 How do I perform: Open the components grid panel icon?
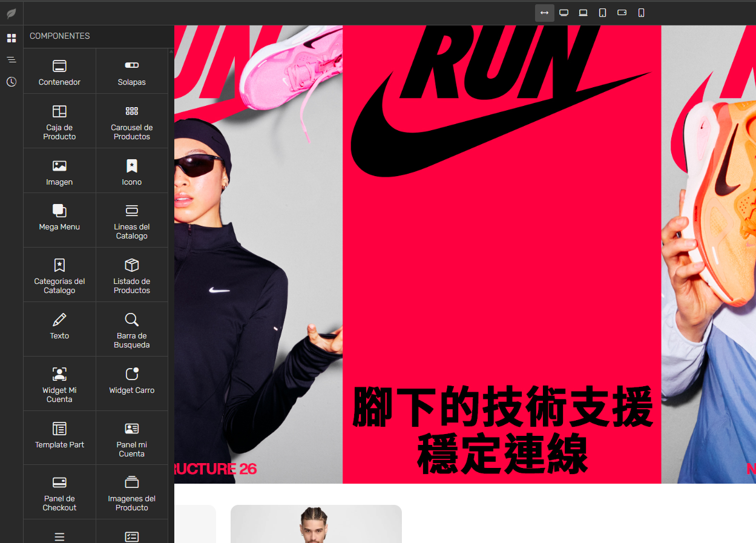coord(11,38)
